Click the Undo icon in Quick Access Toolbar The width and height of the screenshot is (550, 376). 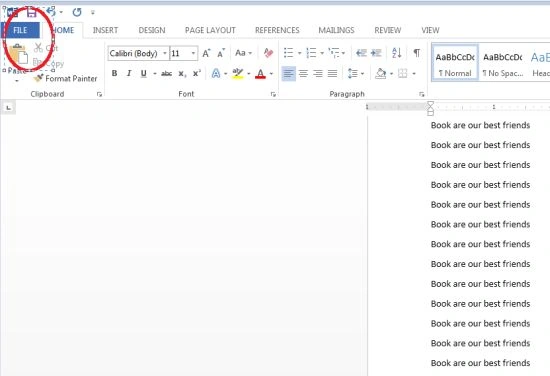(x=51, y=12)
